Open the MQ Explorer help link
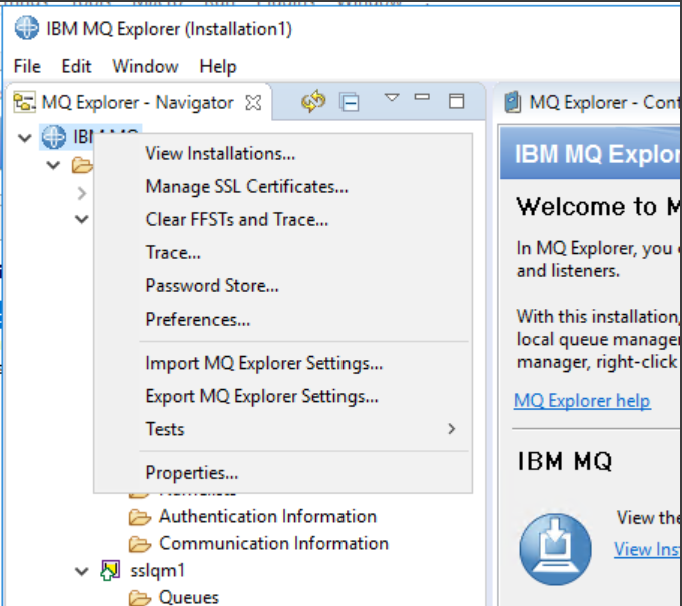The width and height of the screenshot is (682, 606). [582, 401]
